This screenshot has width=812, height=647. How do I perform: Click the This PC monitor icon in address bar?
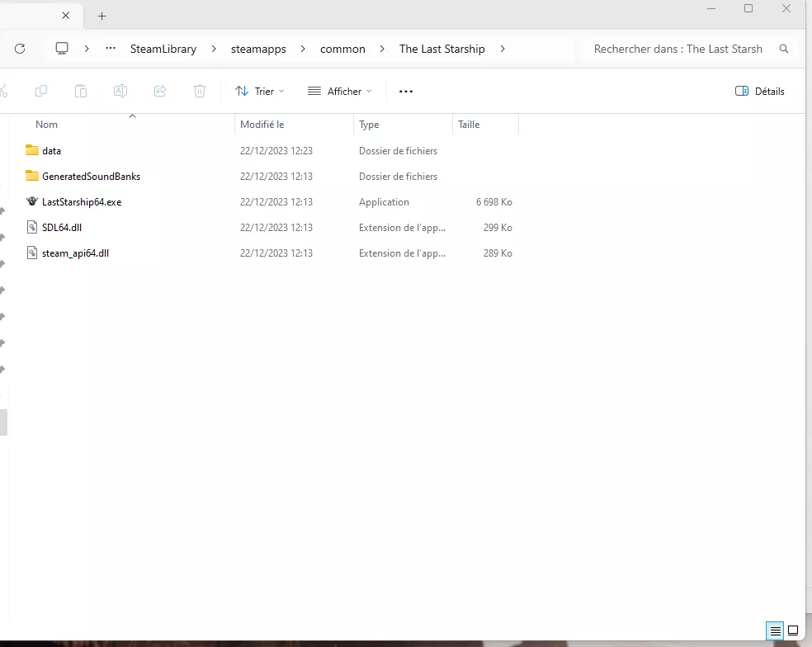(62, 49)
